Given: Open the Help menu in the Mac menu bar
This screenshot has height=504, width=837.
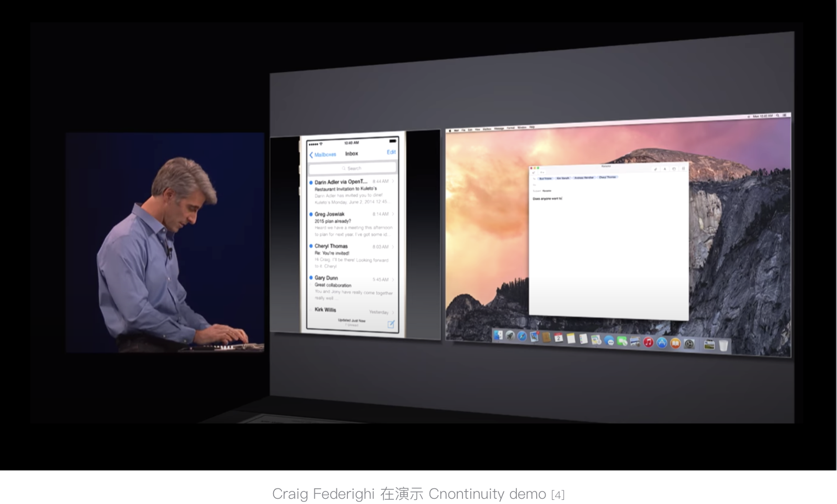Looking at the screenshot, I should pos(532,127).
